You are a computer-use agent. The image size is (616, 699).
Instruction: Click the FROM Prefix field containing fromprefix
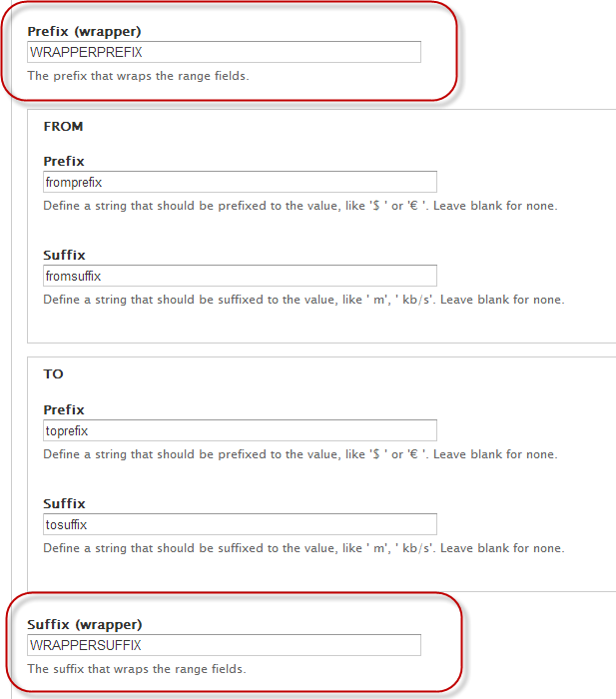coord(240,182)
